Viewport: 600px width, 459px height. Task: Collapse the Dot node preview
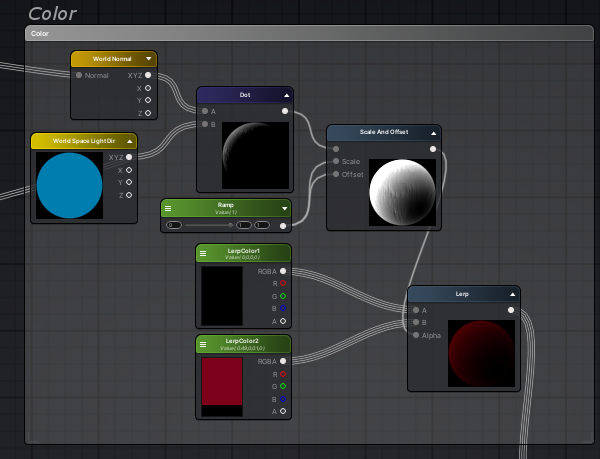pos(285,95)
